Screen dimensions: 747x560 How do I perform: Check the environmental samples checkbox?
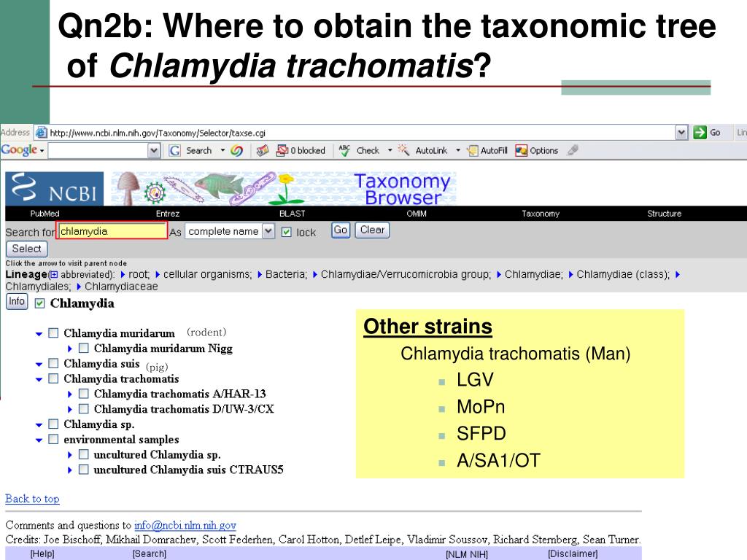pos(53,439)
